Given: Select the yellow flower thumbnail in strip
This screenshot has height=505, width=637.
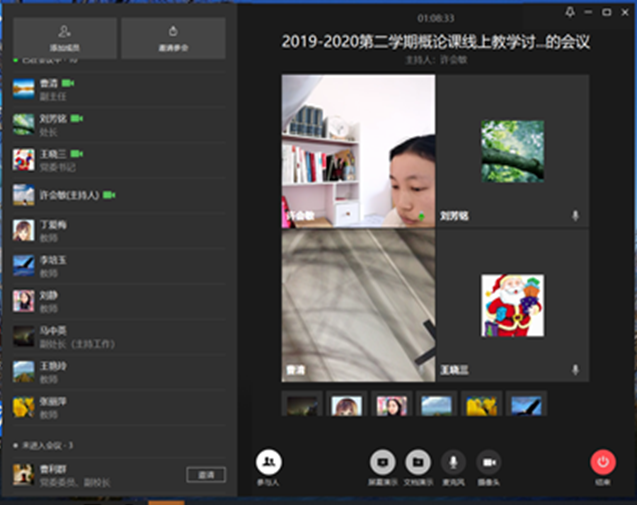Looking at the screenshot, I should click(x=481, y=405).
